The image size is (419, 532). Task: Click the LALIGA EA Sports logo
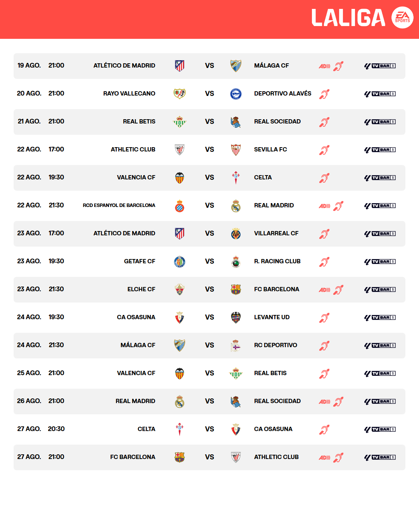click(362, 18)
